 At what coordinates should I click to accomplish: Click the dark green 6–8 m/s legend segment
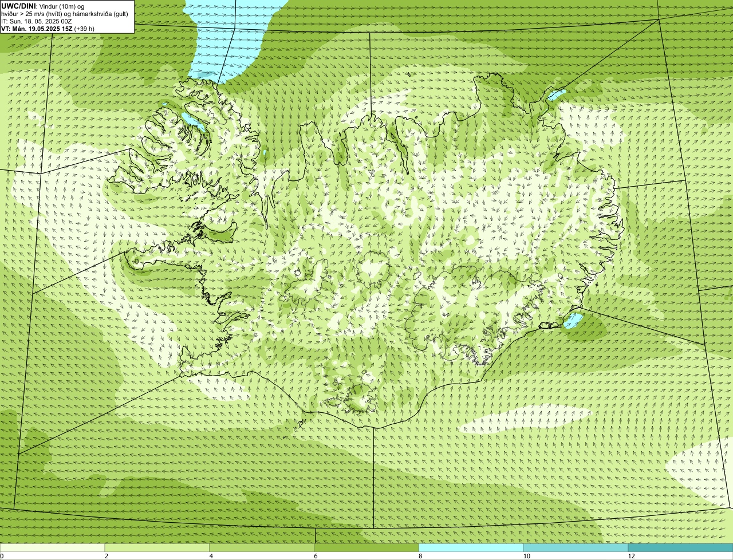(x=367, y=547)
